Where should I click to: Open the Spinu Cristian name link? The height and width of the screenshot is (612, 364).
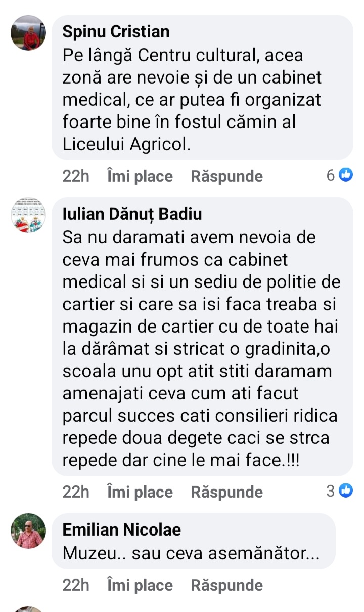116,31
